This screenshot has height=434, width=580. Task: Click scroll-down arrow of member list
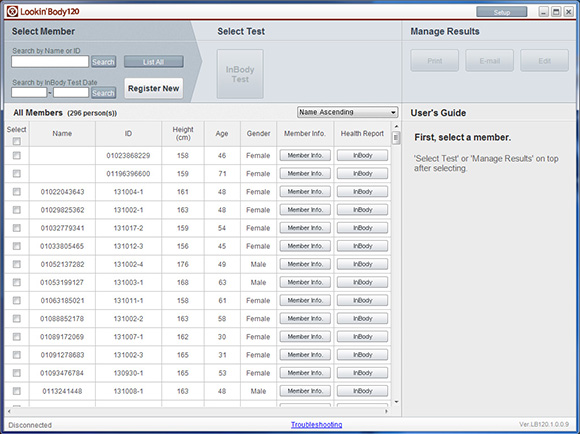click(x=396, y=402)
